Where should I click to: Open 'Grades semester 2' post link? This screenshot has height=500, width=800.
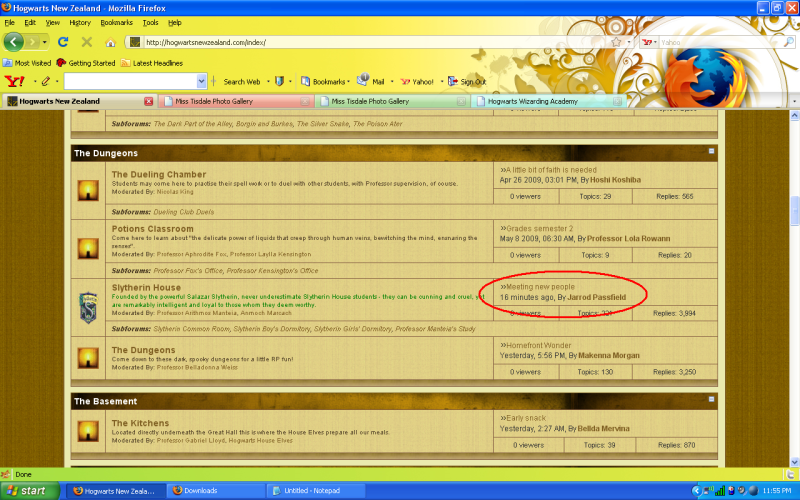pos(539,229)
